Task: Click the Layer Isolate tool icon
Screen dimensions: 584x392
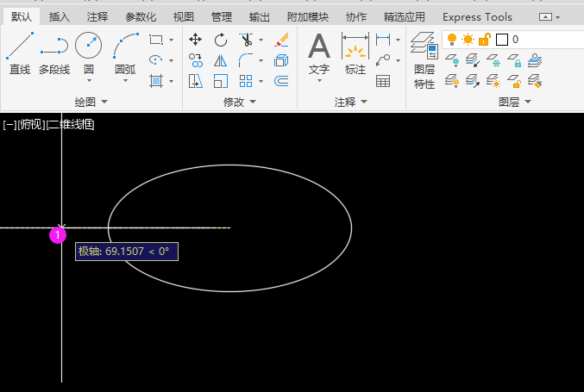Action: (473, 60)
